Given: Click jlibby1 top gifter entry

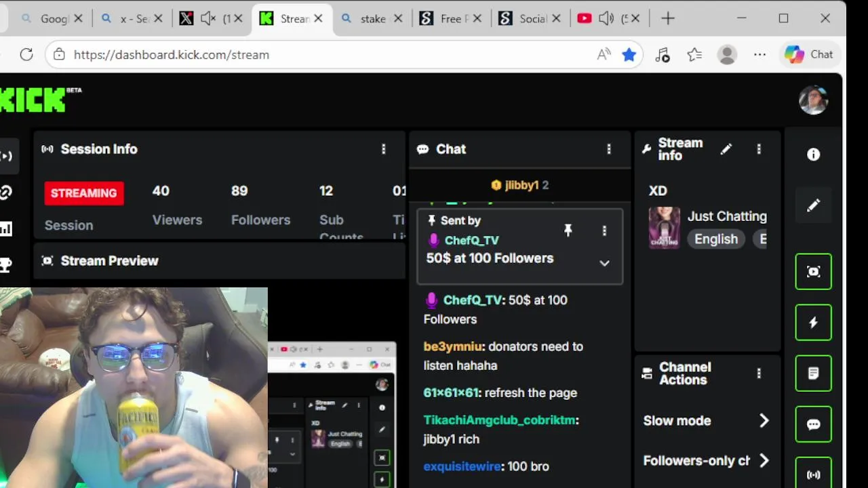Looking at the screenshot, I should 520,185.
